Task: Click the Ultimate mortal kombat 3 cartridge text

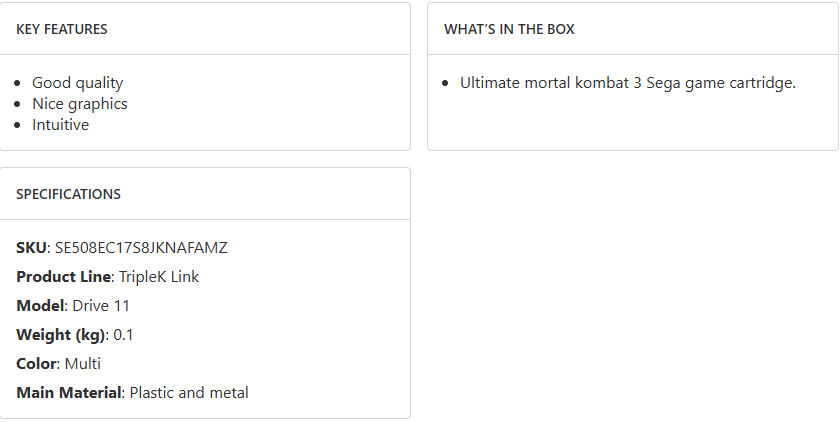Action: tap(627, 83)
